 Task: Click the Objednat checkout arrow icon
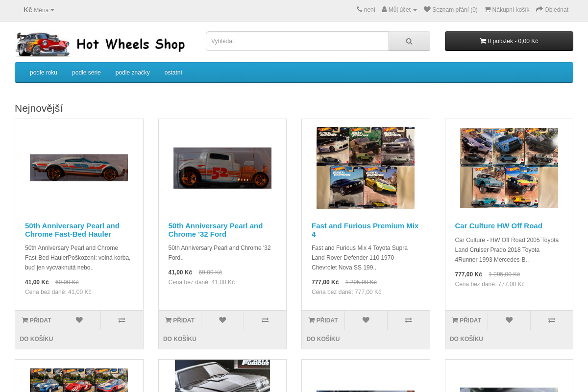538,9
